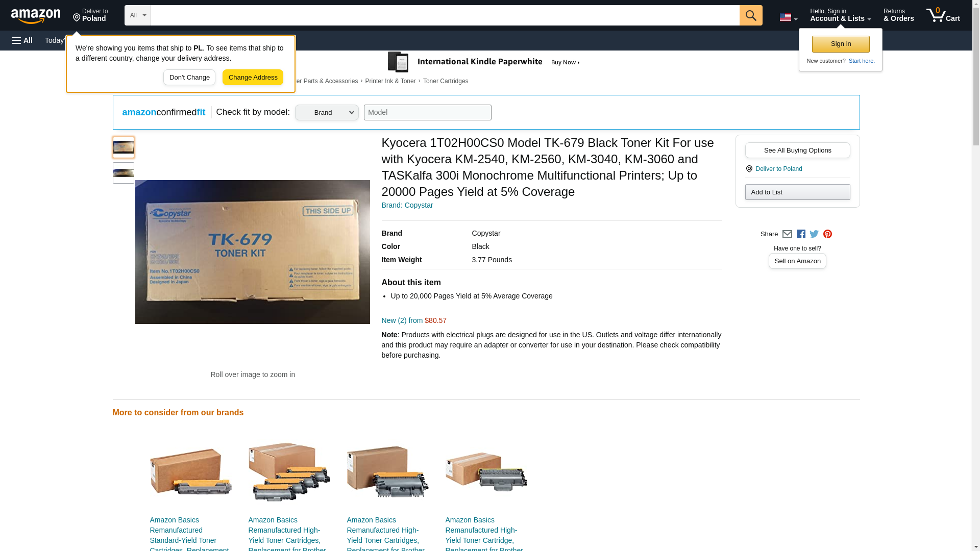The height and width of the screenshot is (551, 980).
Task: Open the Brand: Copystar link
Action: [407, 205]
